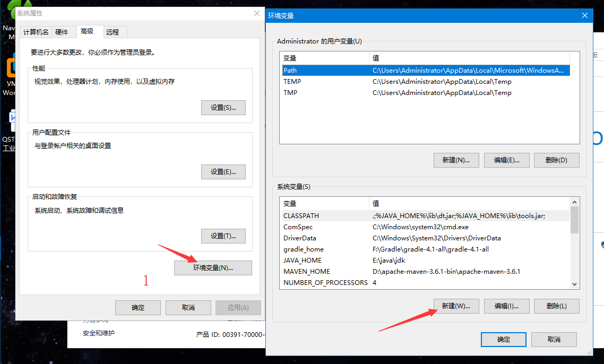Select the Path user variable row

[x=426, y=70]
